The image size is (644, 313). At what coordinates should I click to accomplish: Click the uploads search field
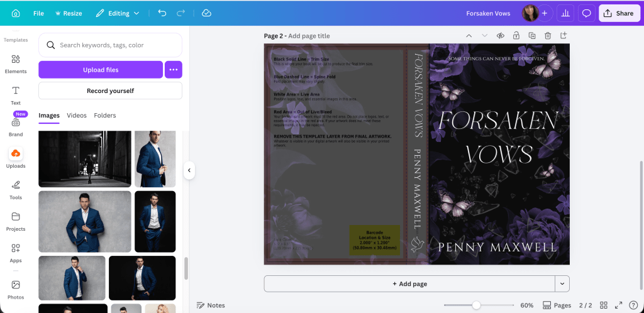[110, 45]
